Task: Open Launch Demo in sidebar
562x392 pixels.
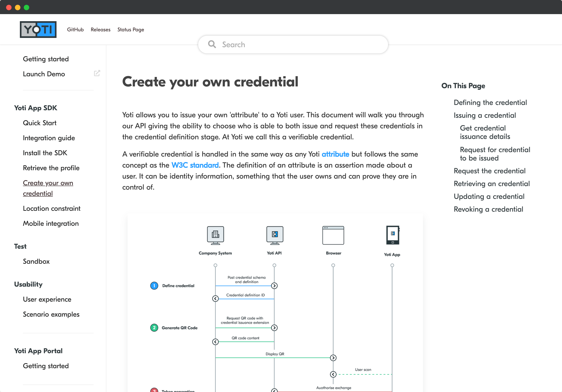Action: click(x=44, y=74)
